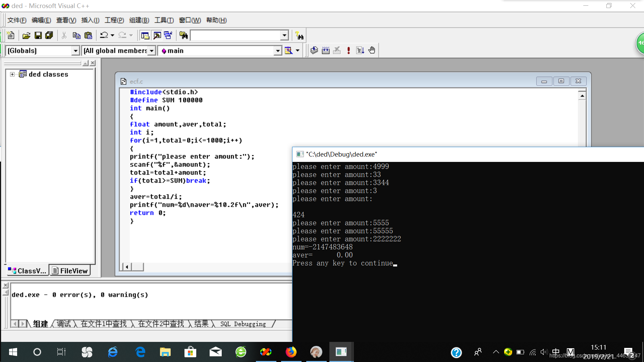Open the 编辑(E) menu
This screenshot has height=362, width=644.
click(x=41, y=20)
